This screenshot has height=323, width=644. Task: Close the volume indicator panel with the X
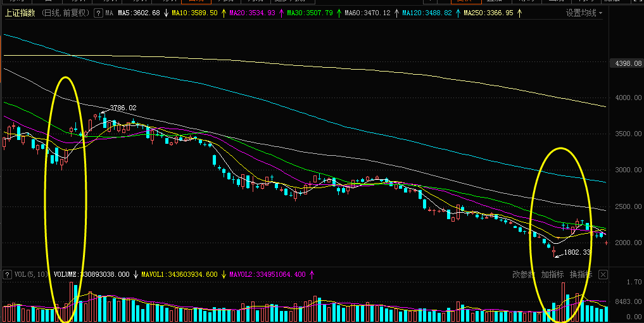(602, 274)
